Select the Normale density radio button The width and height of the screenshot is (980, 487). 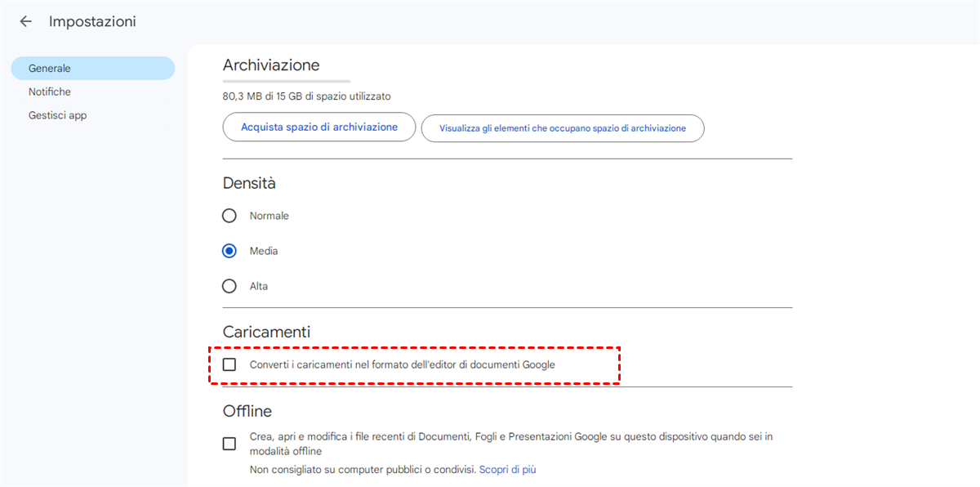229,216
